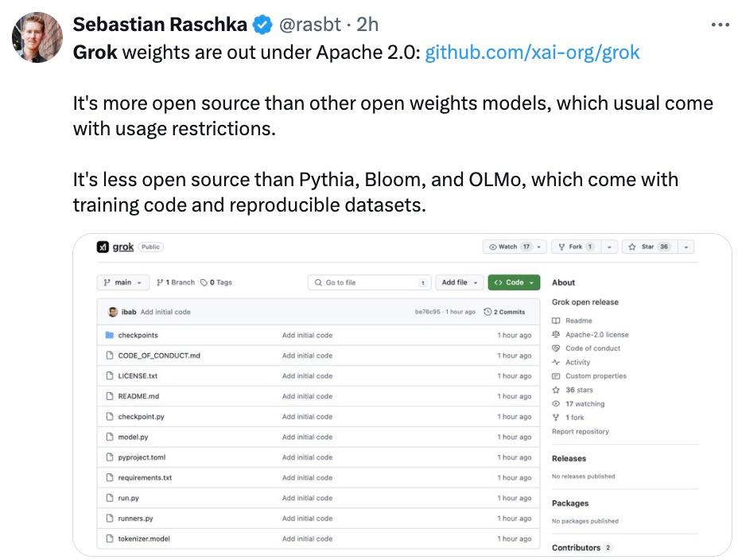Click the xAI repository logo icon
The width and height of the screenshot is (738, 560).
[x=103, y=247]
